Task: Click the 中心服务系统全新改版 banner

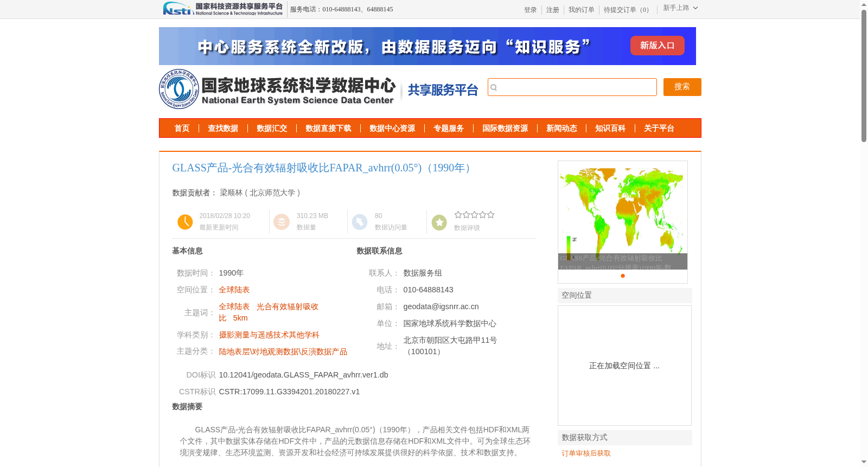Action: point(427,46)
